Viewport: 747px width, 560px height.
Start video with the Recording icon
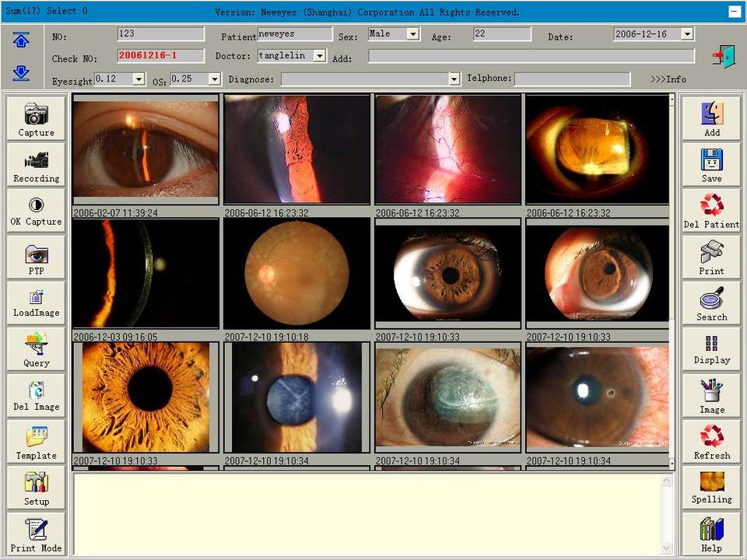pyautogui.click(x=37, y=160)
